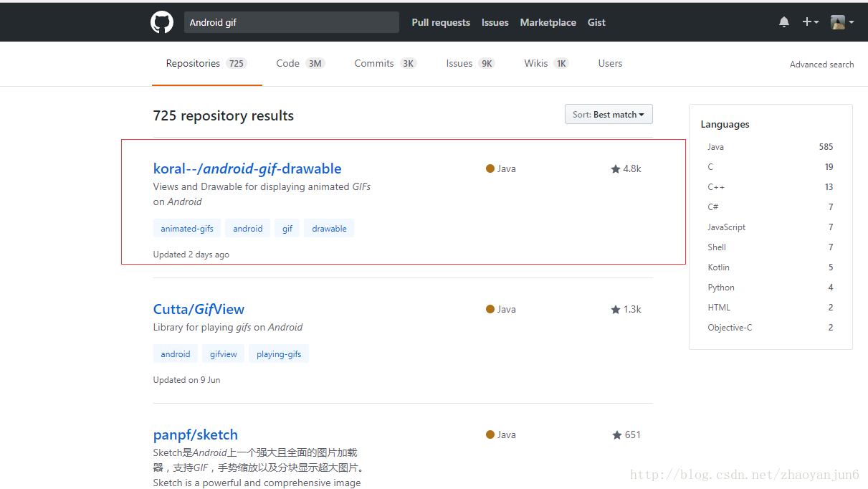Click the 4.8k stars count
The width and height of the screenshot is (868, 489).
click(626, 169)
